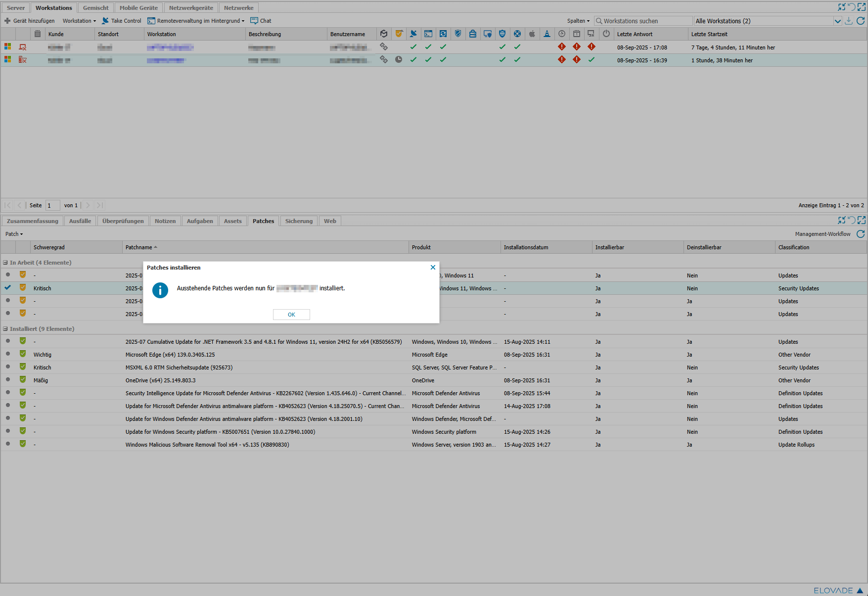Image resolution: width=868 pixels, height=596 pixels.
Task: Click OK in the Patches installieren dialog
Action: coord(291,315)
